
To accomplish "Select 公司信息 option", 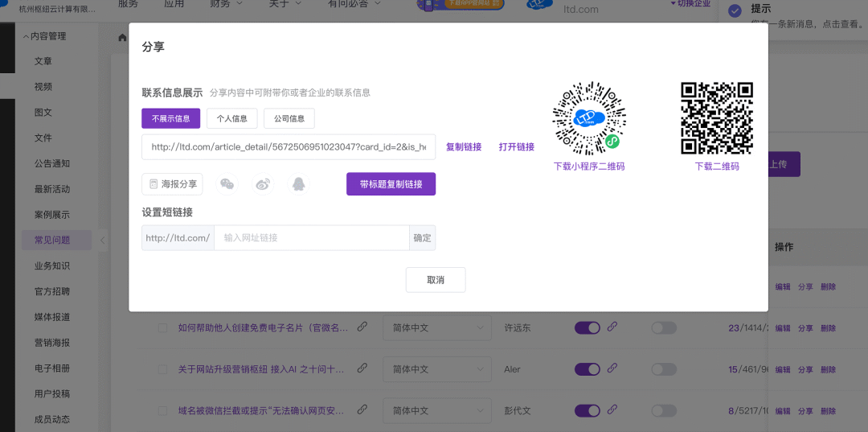I will click(289, 118).
